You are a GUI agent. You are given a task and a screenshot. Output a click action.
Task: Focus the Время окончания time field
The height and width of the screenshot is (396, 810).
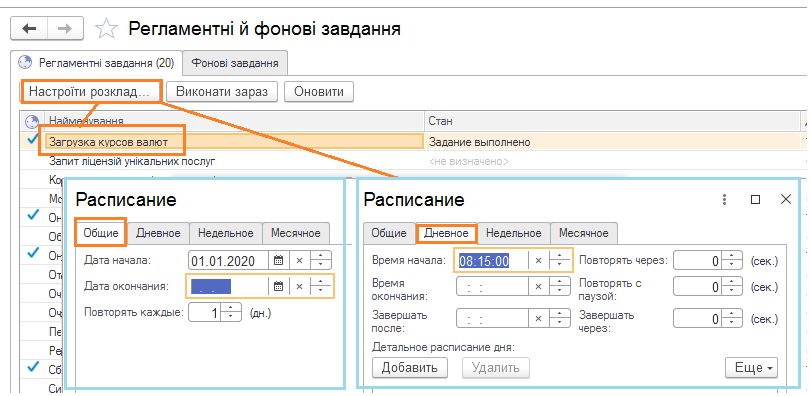pos(492,286)
